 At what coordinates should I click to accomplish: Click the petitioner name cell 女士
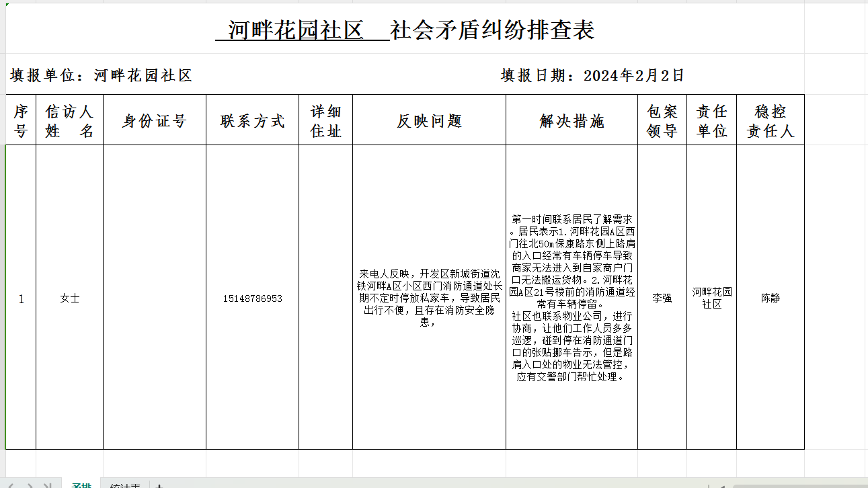pyautogui.click(x=70, y=298)
